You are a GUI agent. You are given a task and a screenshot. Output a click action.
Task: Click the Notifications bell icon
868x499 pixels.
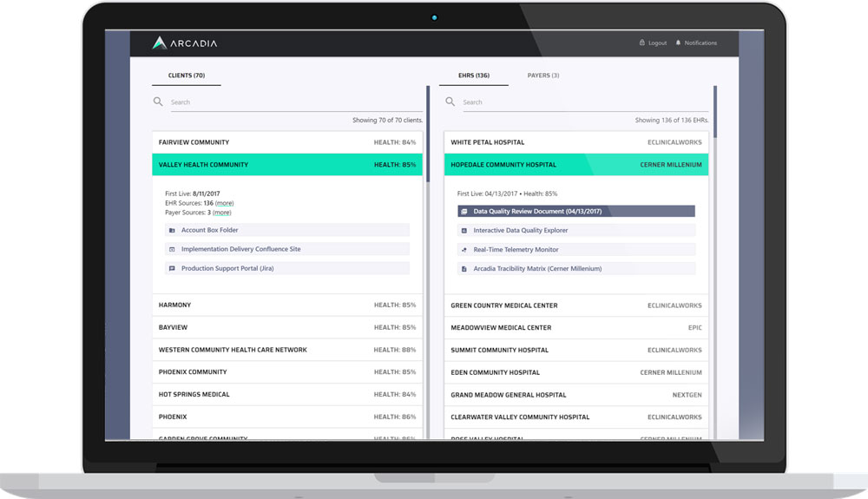[x=678, y=43]
